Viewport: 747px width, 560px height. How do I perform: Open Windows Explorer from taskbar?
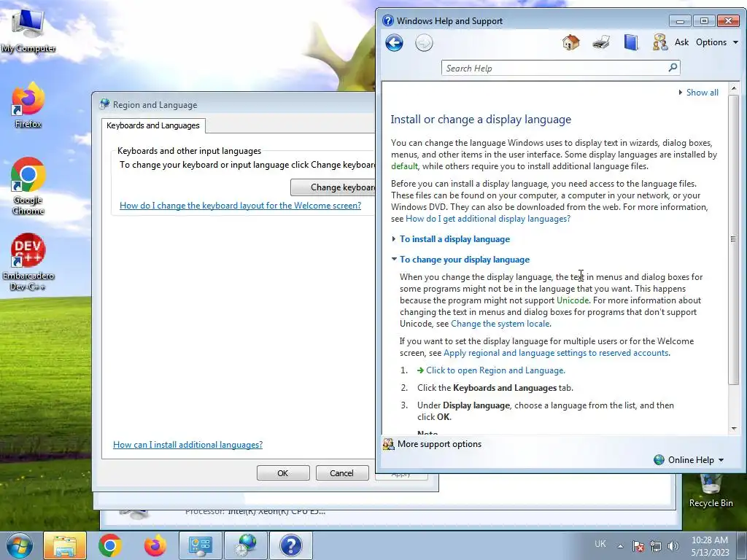click(x=65, y=545)
